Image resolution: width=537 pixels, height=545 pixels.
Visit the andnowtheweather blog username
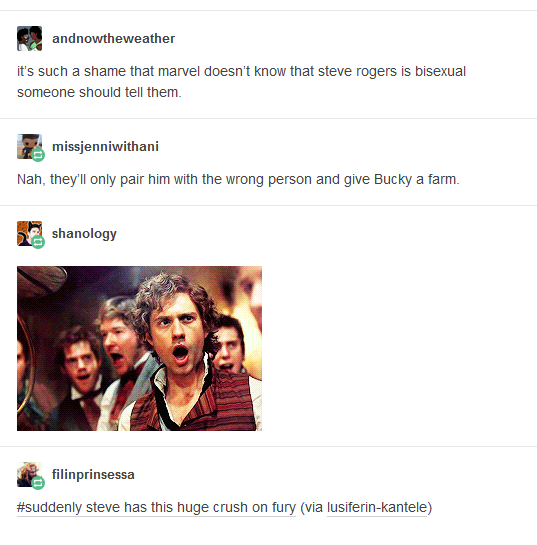click(113, 39)
